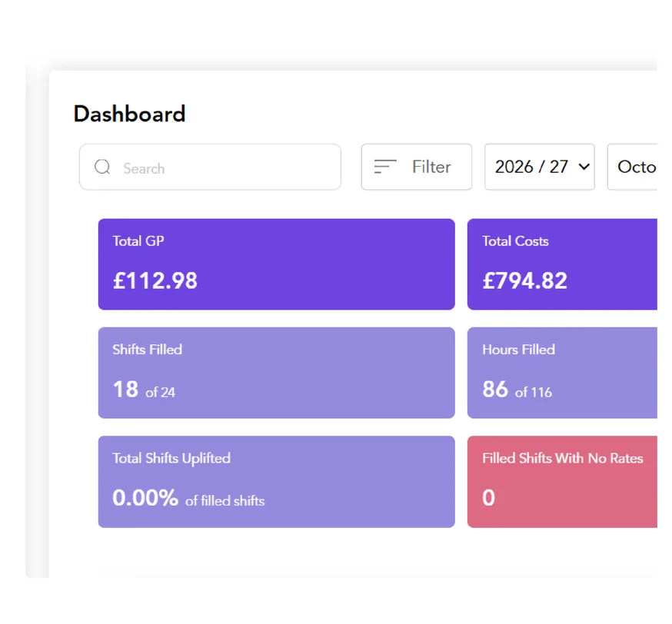Image resolution: width=672 pixels, height=624 pixels.
Task: Click the Filter lines icon
Action: 385,167
